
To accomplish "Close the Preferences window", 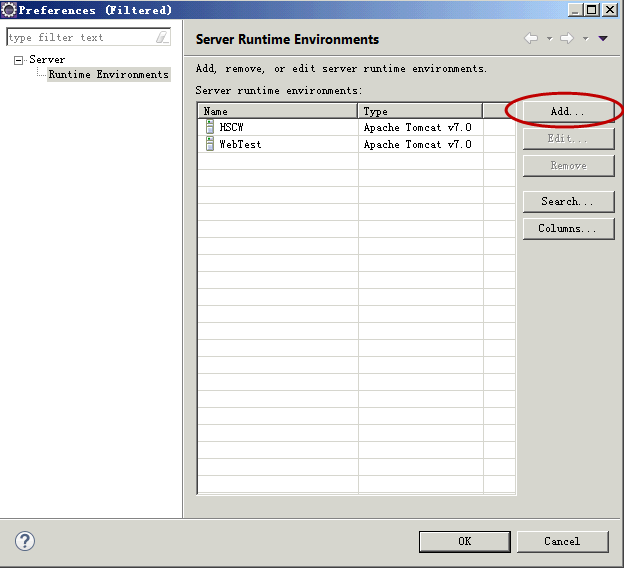I will click(610, 10).
